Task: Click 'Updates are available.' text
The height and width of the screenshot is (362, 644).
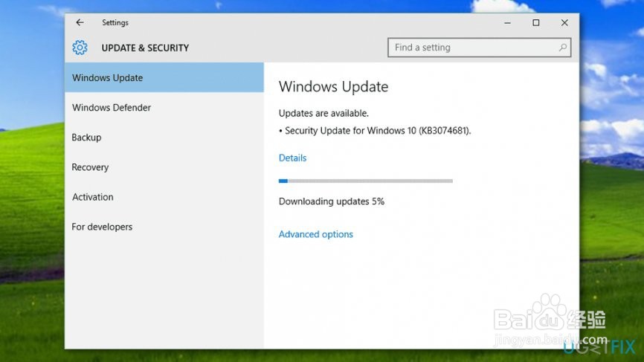Action: 323,113
